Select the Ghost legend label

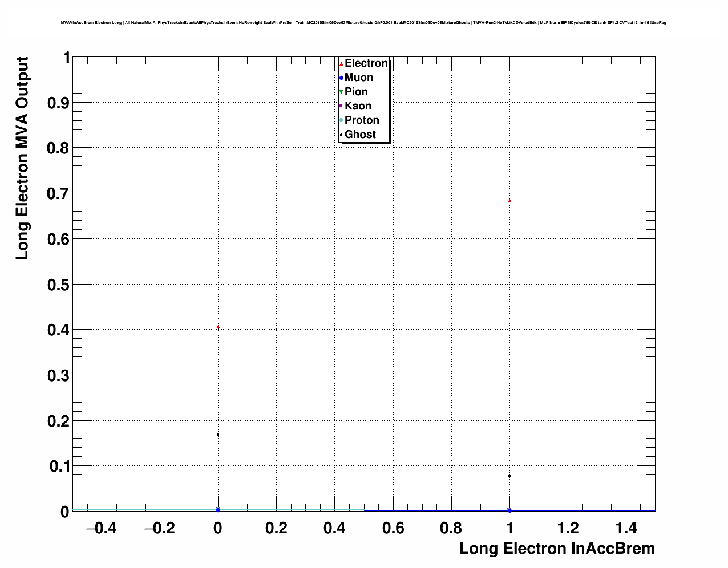coord(360,135)
